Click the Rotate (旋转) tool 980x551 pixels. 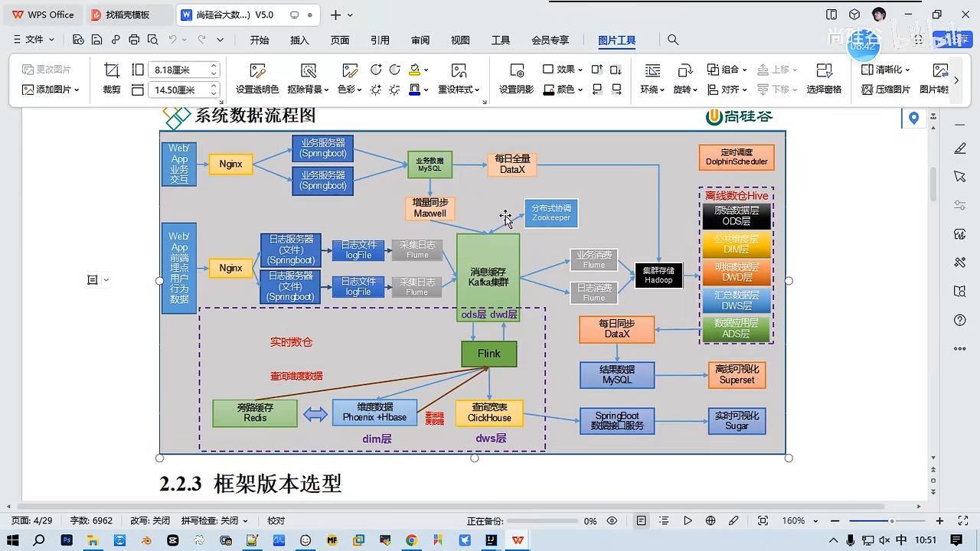click(x=684, y=79)
